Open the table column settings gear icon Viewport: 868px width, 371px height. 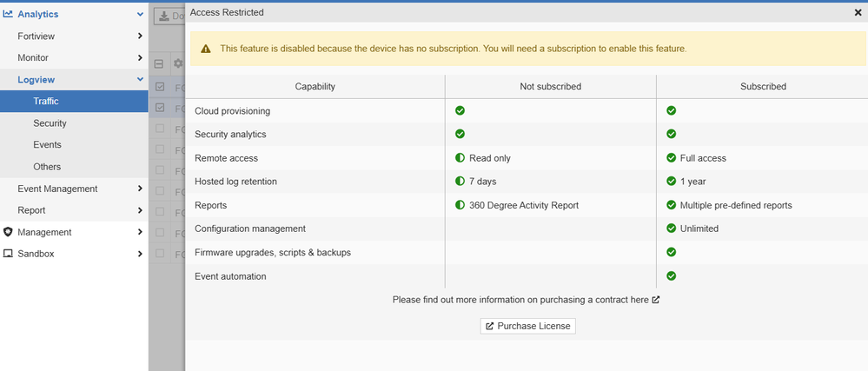pyautogui.click(x=177, y=63)
